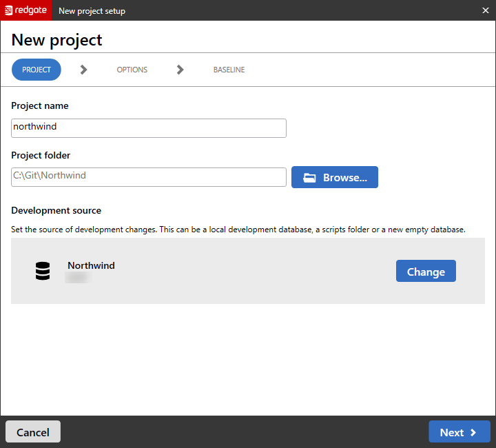The height and width of the screenshot is (448, 496).
Task: Focus the Project folder path field
Action: coord(148,176)
